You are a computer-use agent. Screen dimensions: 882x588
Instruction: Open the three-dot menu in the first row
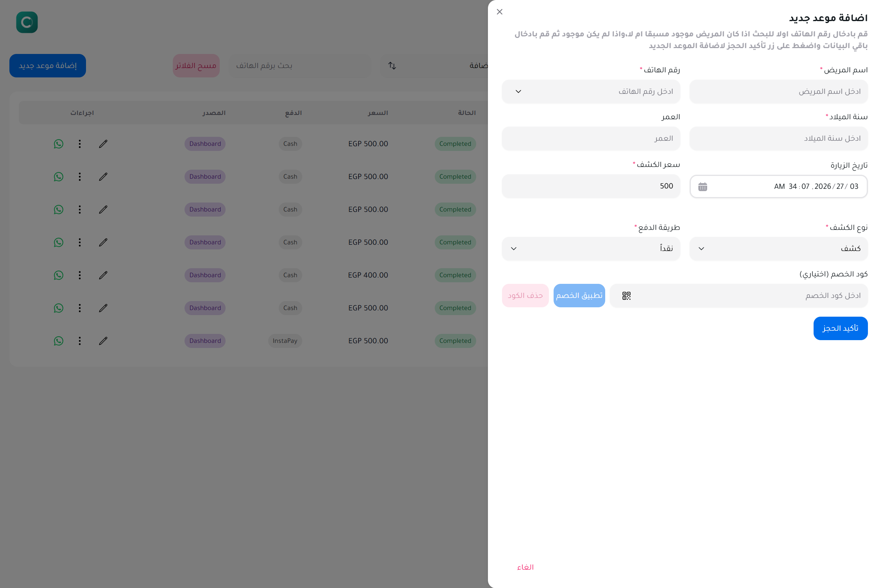(x=80, y=144)
